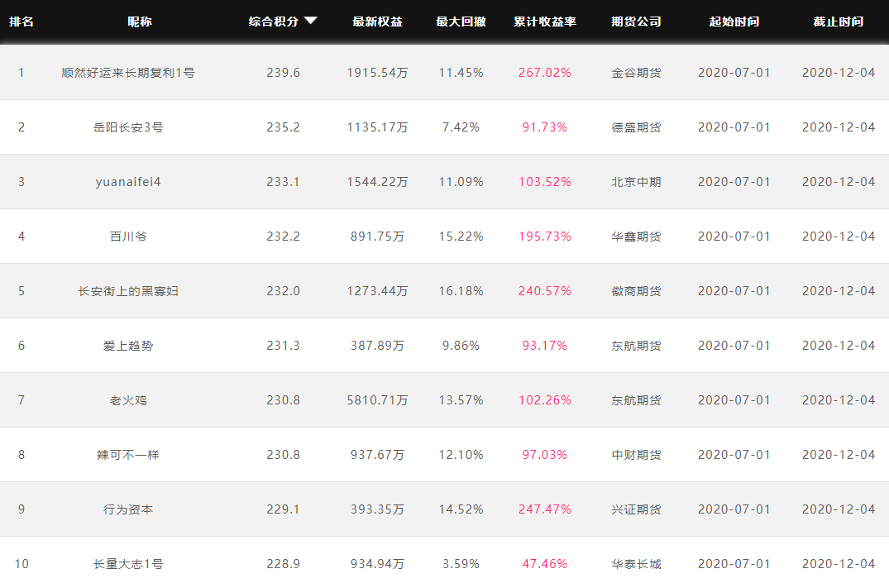
Task: Click futures company 兴证期货
Action: click(636, 509)
